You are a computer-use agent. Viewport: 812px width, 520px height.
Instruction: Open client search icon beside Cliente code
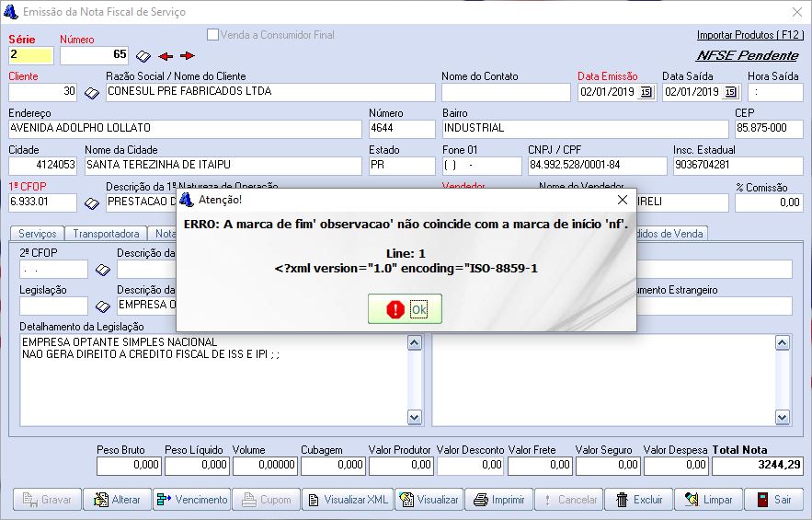coord(92,92)
